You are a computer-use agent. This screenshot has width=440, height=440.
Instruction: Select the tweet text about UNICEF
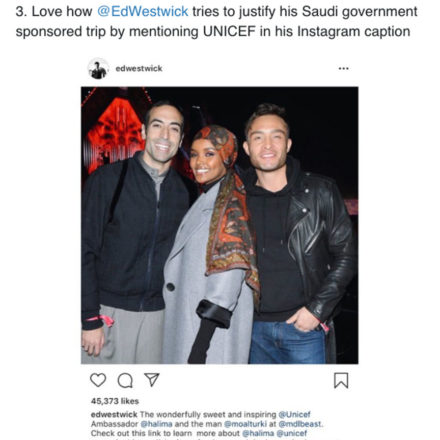(216, 22)
